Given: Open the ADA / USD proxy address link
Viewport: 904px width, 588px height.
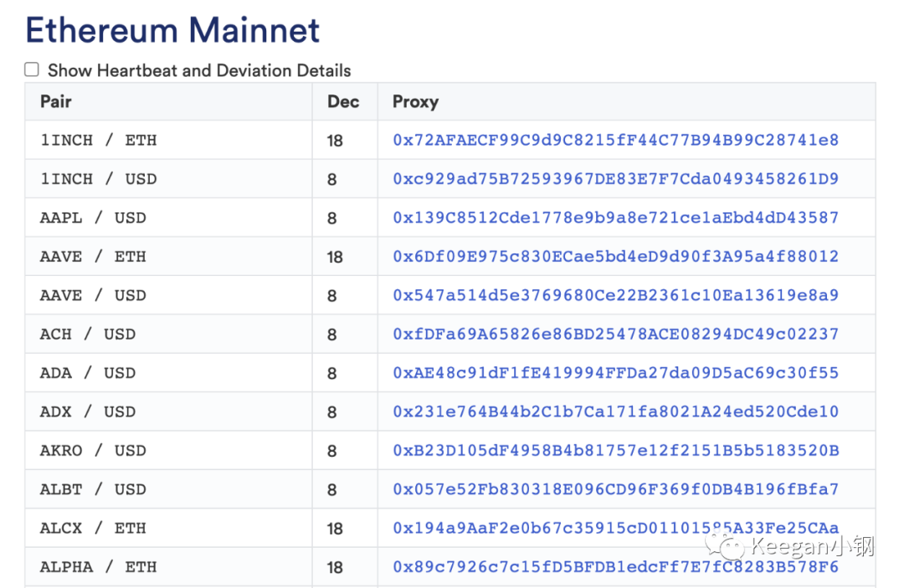Looking at the screenshot, I should click(616, 372).
